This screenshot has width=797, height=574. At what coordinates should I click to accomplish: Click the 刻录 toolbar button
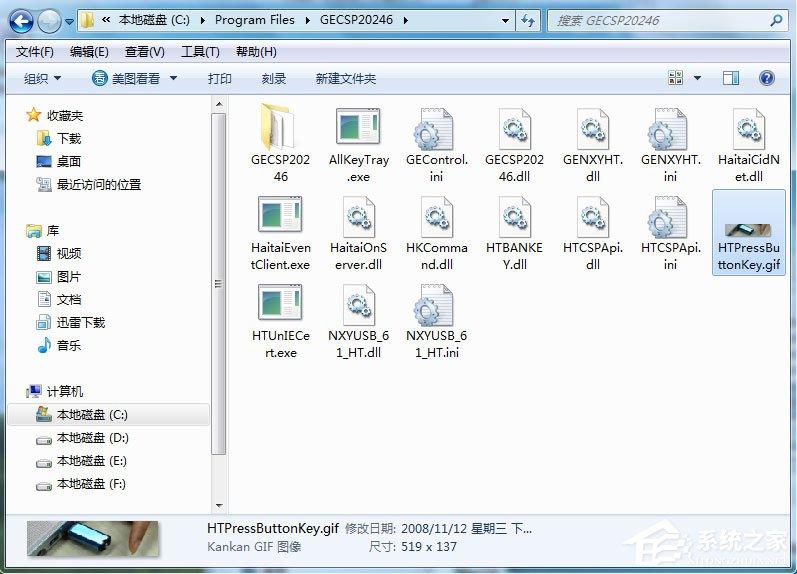tap(273, 78)
